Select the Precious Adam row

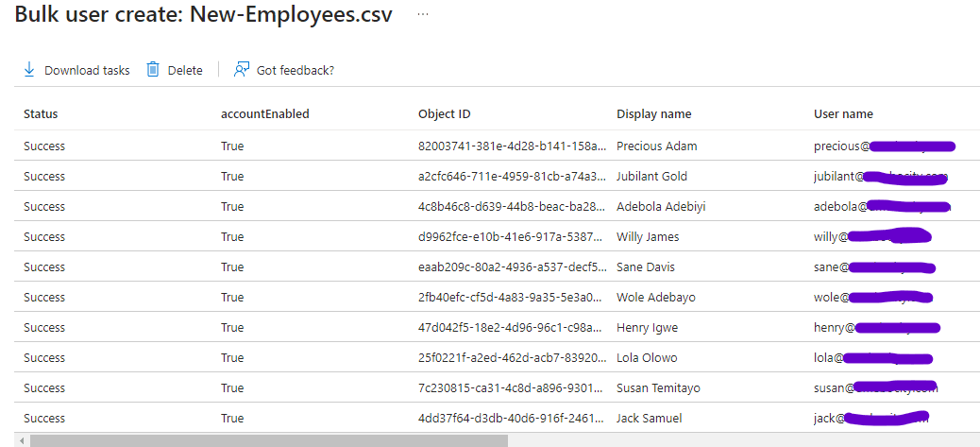pos(656,146)
